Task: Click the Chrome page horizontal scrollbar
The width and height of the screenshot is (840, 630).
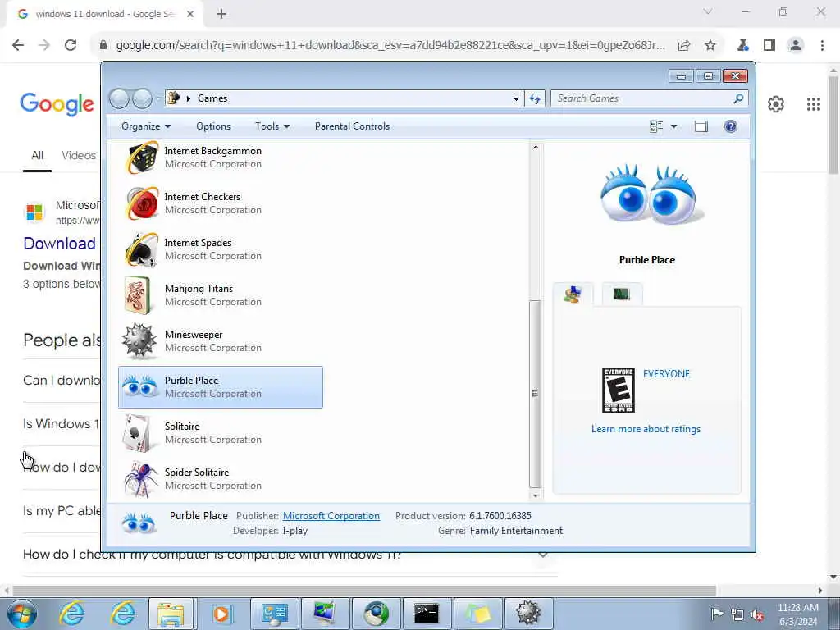Action: [364, 591]
